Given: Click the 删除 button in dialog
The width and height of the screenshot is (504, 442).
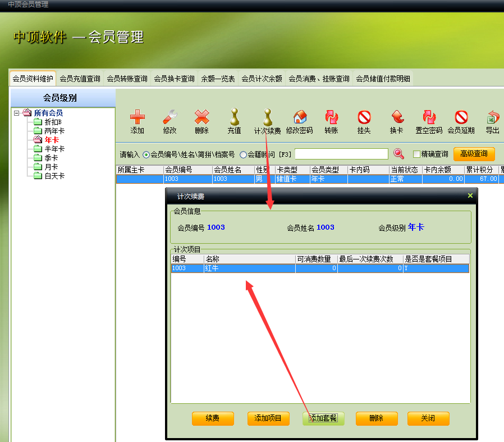Looking at the screenshot, I should point(377,418).
